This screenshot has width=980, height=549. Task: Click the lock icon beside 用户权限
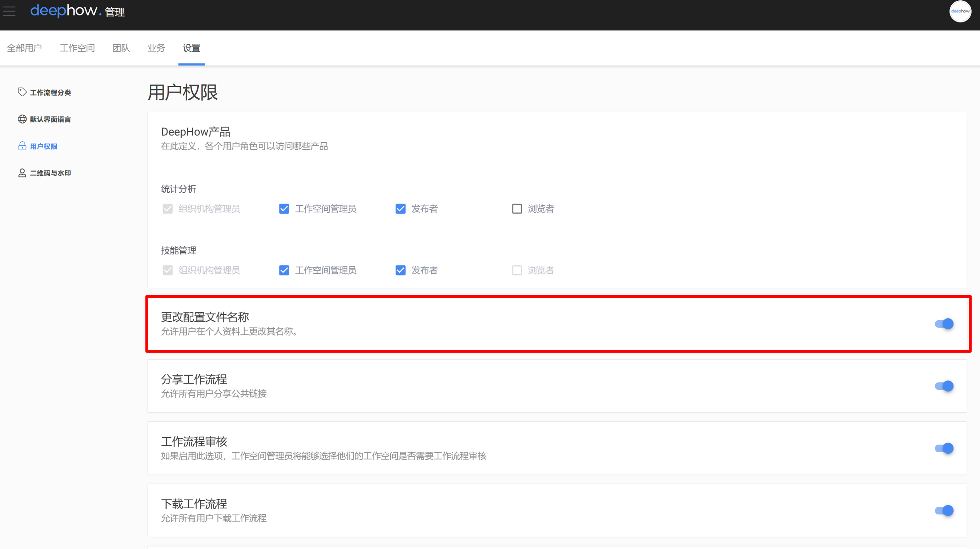[22, 146]
